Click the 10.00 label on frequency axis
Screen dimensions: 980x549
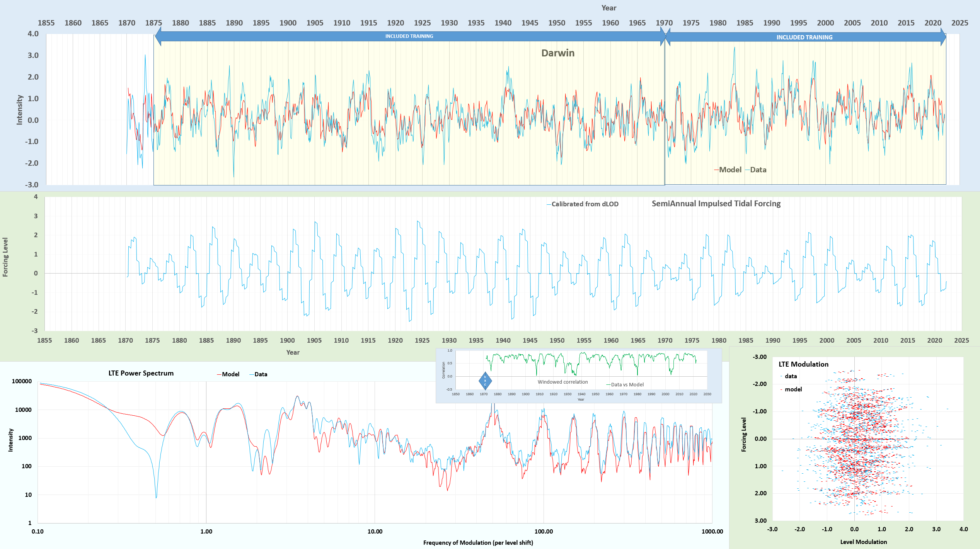tap(375, 531)
